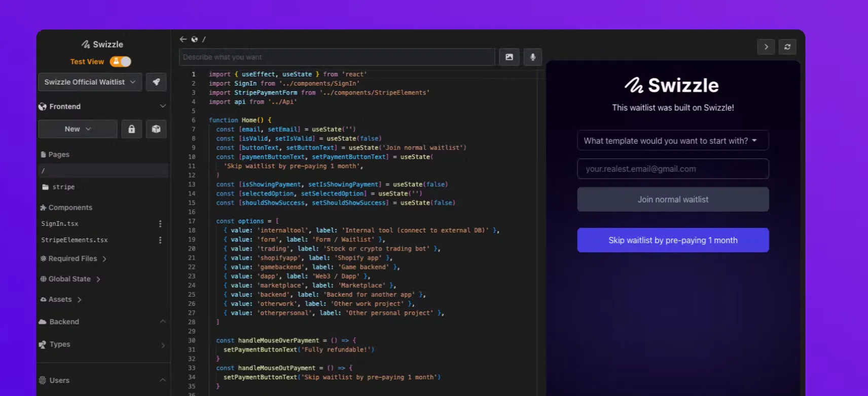
Task: Click the 'handleMouseOverPayment' code line
Action: [x=286, y=341]
